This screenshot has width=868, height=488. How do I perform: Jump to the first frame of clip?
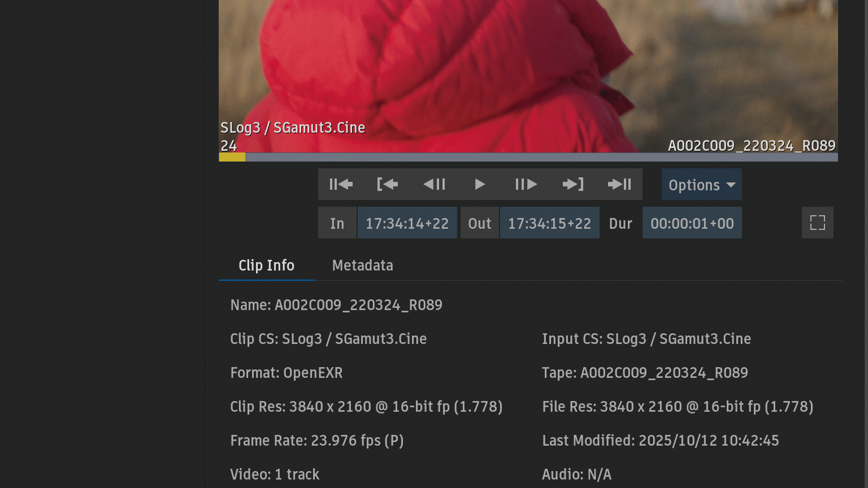[341, 184]
